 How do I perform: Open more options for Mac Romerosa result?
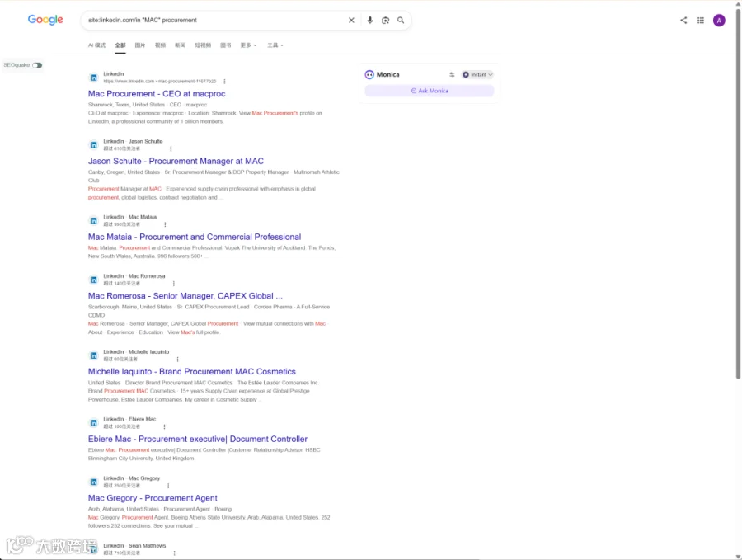pos(174,284)
